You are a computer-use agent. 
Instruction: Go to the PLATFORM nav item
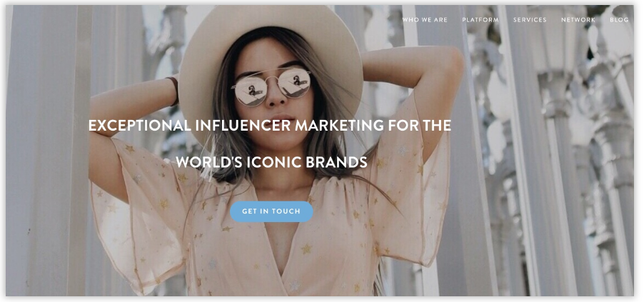point(480,20)
